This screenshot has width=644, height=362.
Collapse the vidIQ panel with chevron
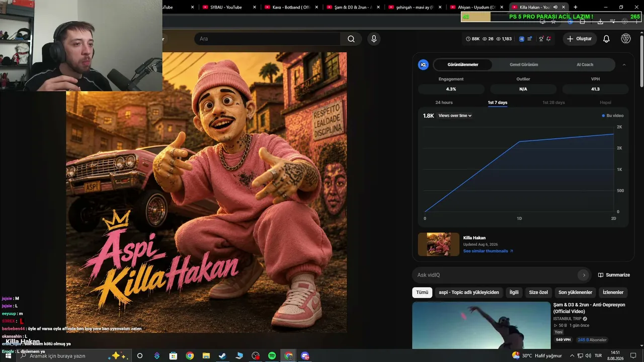[624, 64]
